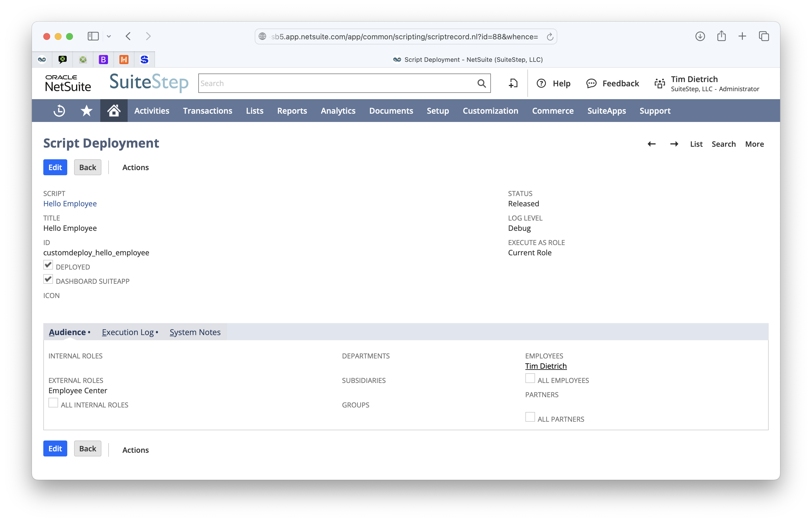Click the top Back button
Viewport: 812px width, 522px height.
[x=88, y=168]
